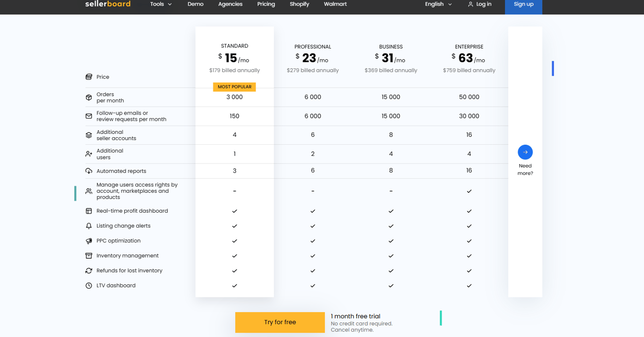This screenshot has height=337, width=644.
Task: Click the LTV dashboard clock icon
Action: point(89,286)
